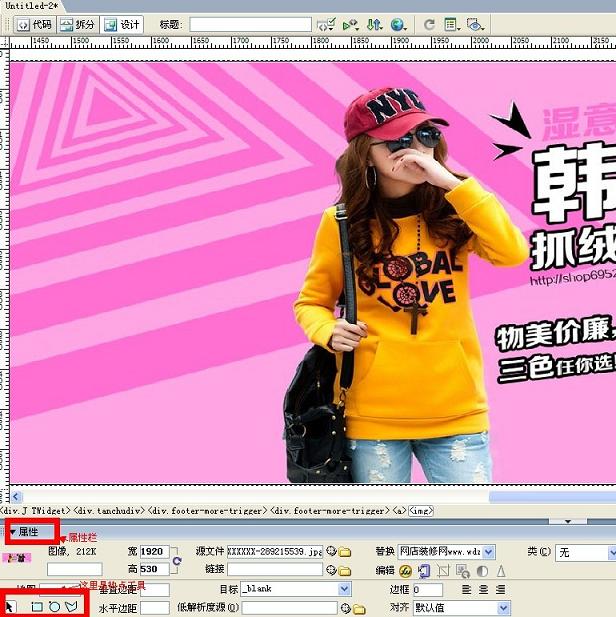This screenshot has height=617, width=616.
Task: Click the refresh design view icon
Action: 429,24
